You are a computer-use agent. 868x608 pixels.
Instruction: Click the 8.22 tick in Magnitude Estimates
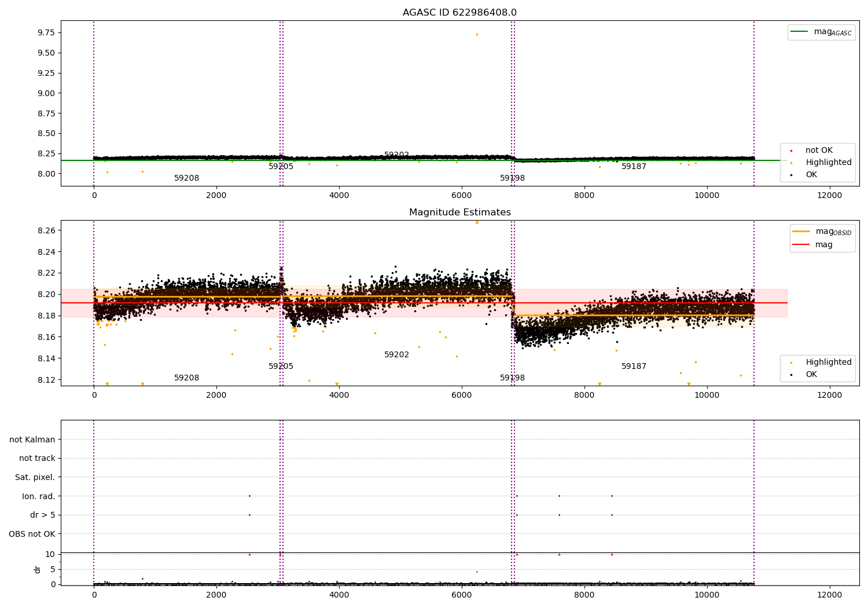tap(46, 273)
